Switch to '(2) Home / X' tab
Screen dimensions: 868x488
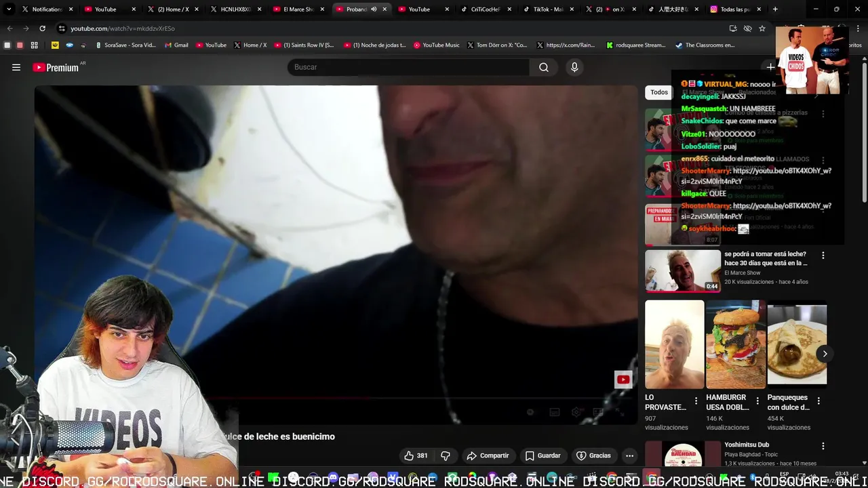[x=173, y=9]
